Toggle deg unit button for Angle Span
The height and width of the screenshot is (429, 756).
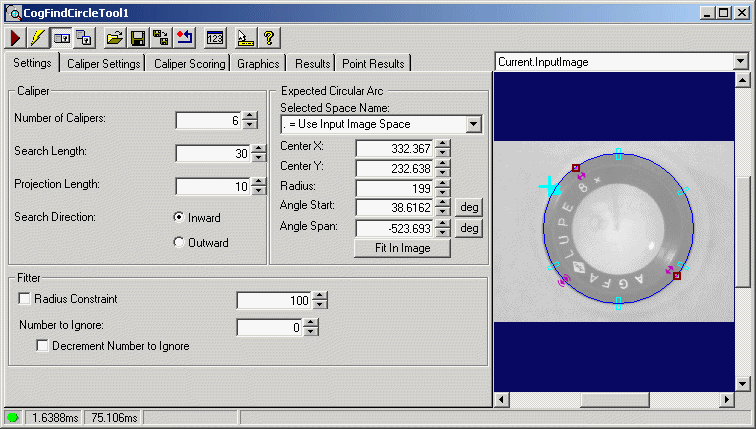click(469, 228)
